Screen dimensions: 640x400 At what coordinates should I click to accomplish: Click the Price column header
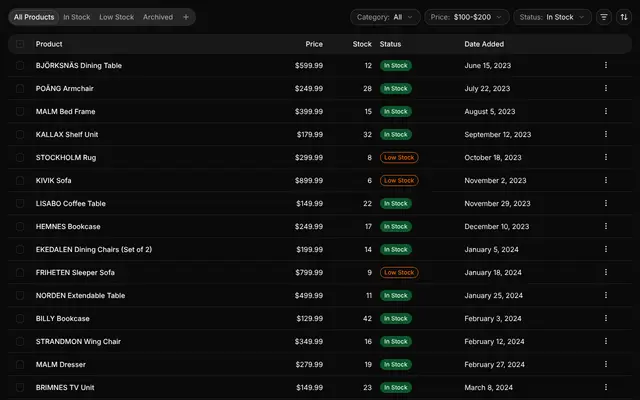(x=314, y=44)
